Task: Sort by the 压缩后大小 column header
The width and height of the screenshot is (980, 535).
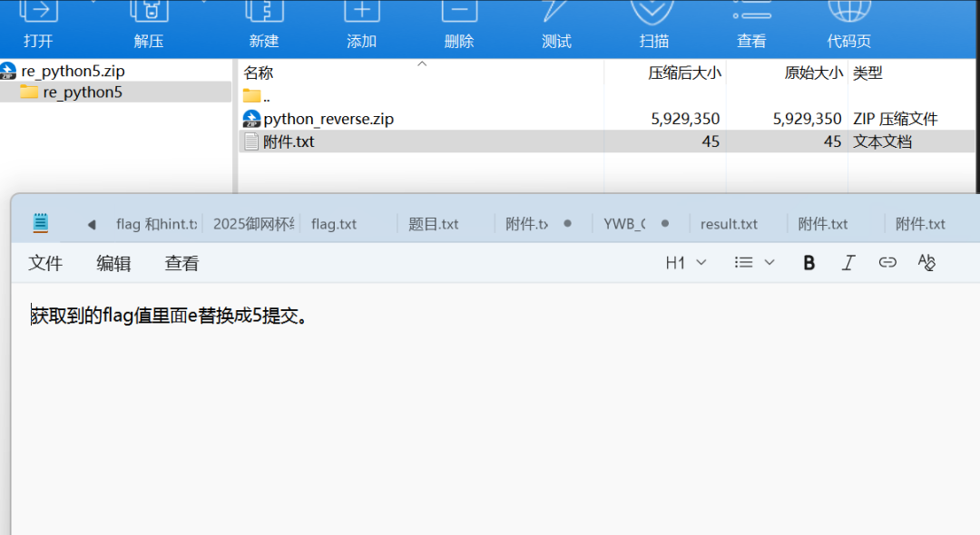Action: pos(684,73)
